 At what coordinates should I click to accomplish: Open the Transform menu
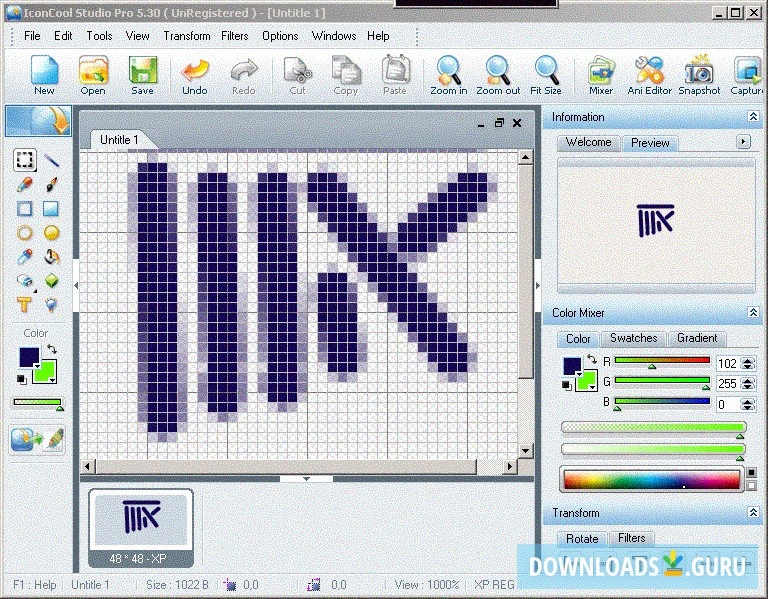(x=187, y=36)
